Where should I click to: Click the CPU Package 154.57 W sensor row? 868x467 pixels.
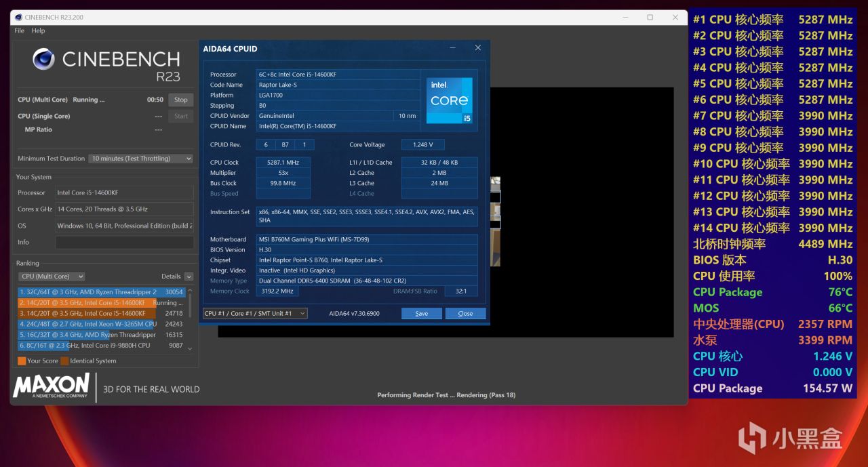(773, 388)
